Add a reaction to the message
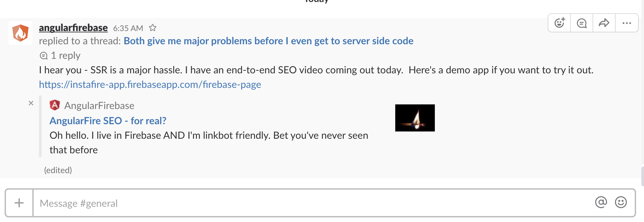 tap(560, 23)
